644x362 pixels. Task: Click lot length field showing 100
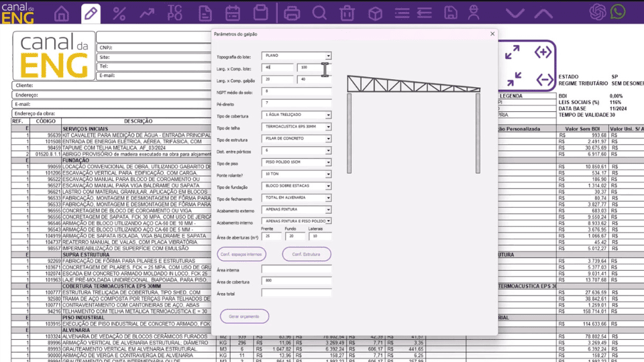[314, 67]
